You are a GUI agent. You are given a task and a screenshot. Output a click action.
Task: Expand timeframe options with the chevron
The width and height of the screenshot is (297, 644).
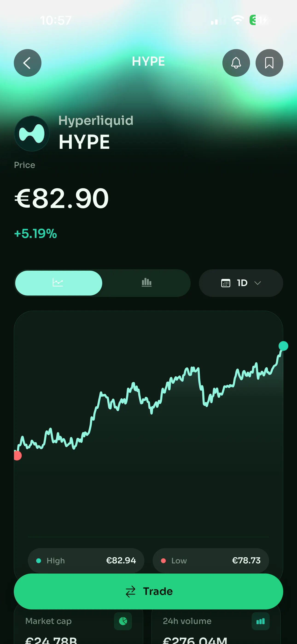click(x=257, y=283)
